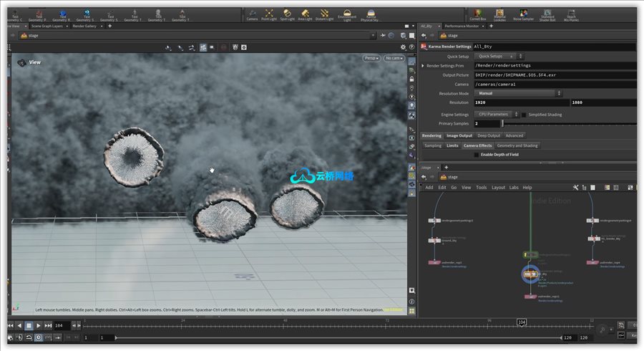Toggle the Simplified Shading checkbox
The width and height of the screenshot is (644, 351).
[x=524, y=115]
